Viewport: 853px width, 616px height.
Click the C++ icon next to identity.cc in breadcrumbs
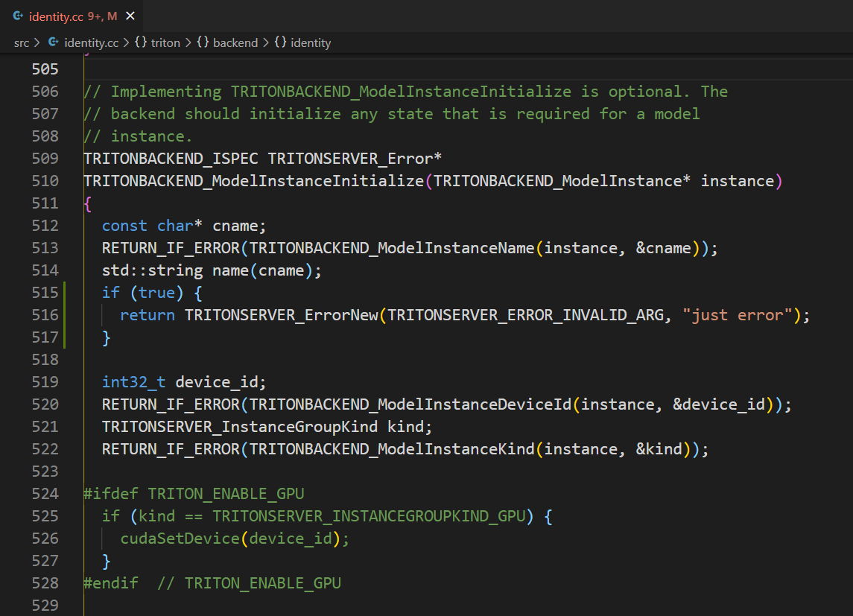[x=53, y=42]
